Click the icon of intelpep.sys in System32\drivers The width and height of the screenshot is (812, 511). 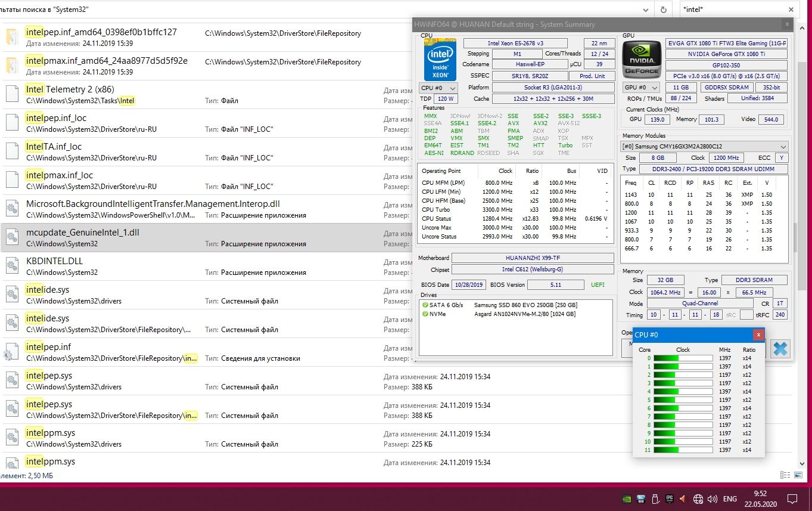point(12,380)
